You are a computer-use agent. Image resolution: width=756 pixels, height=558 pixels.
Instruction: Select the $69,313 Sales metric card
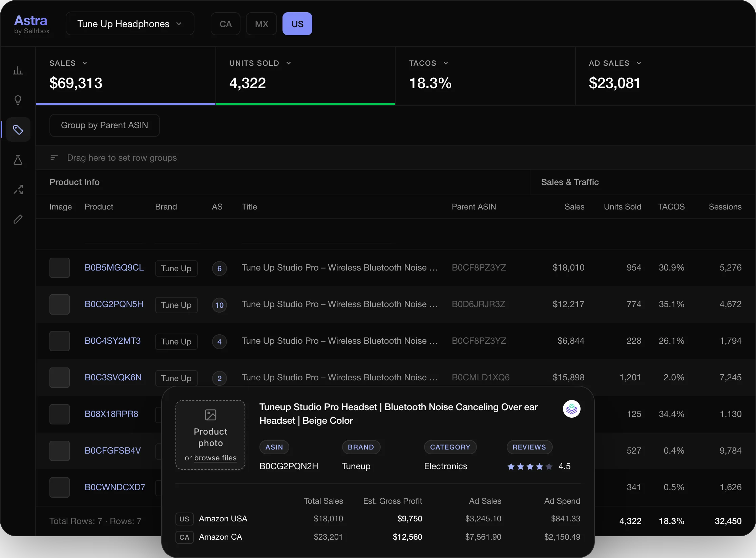(x=126, y=76)
